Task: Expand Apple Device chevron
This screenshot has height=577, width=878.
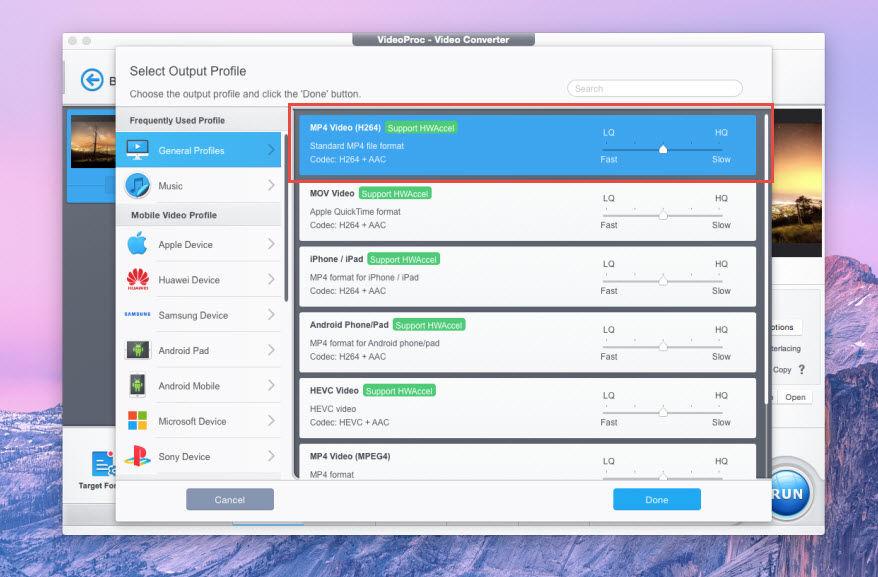Action: pos(271,244)
